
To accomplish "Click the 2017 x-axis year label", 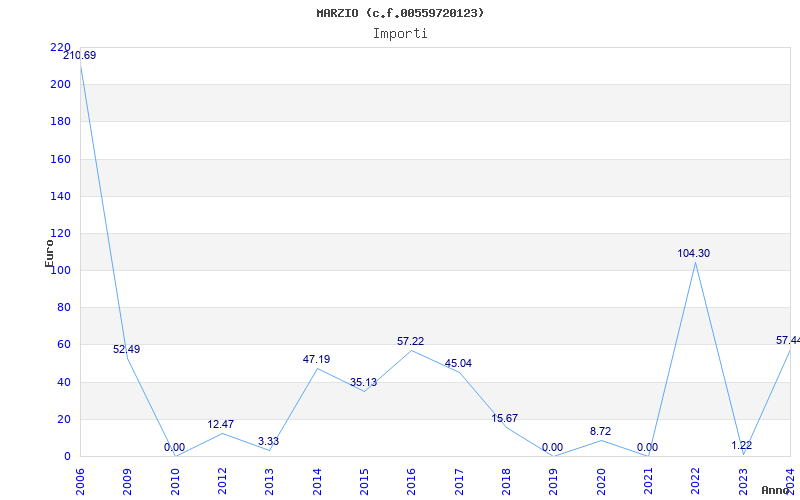I will (459, 482).
